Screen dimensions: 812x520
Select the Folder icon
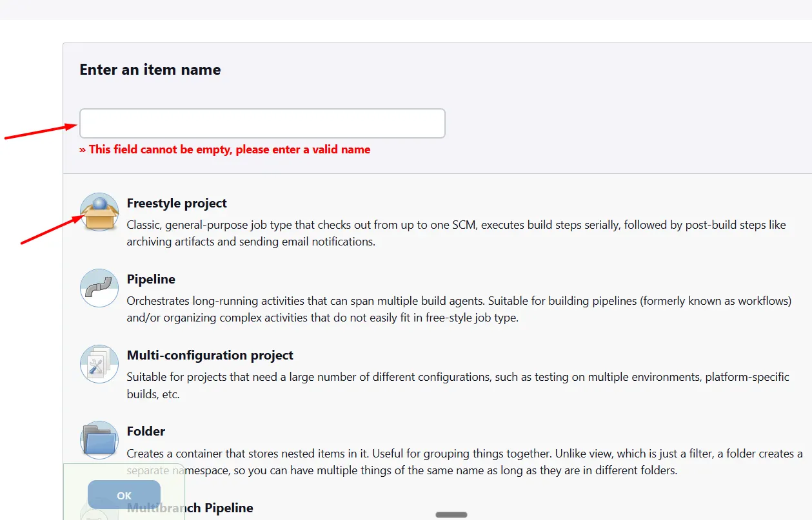pyautogui.click(x=99, y=440)
